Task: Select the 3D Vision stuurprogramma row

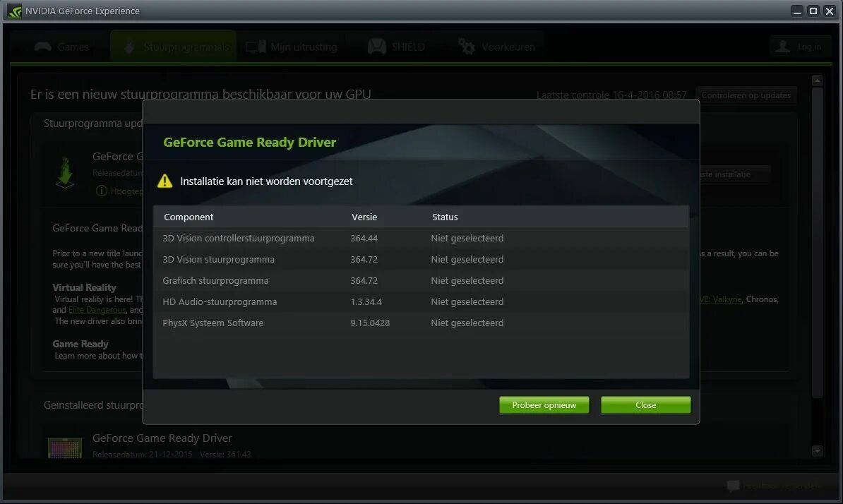Action: coord(421,259)
